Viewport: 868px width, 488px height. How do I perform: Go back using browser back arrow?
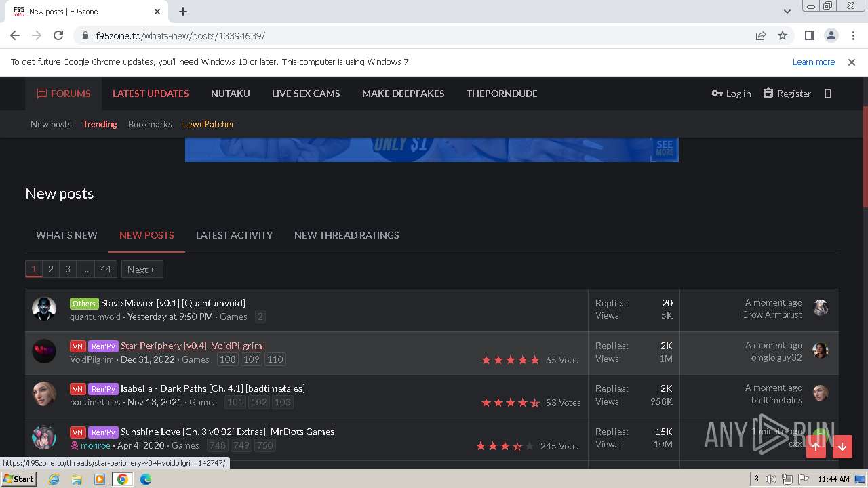pos(15,35)
